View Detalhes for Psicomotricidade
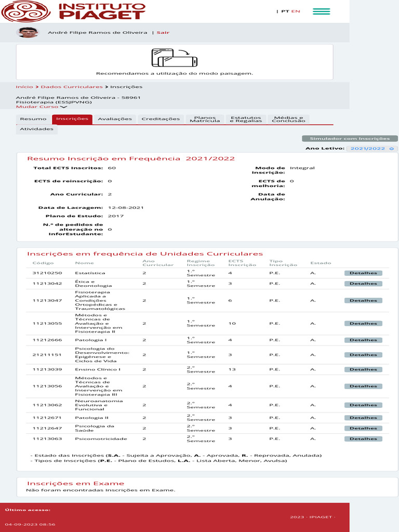 [x=363, y=438]
